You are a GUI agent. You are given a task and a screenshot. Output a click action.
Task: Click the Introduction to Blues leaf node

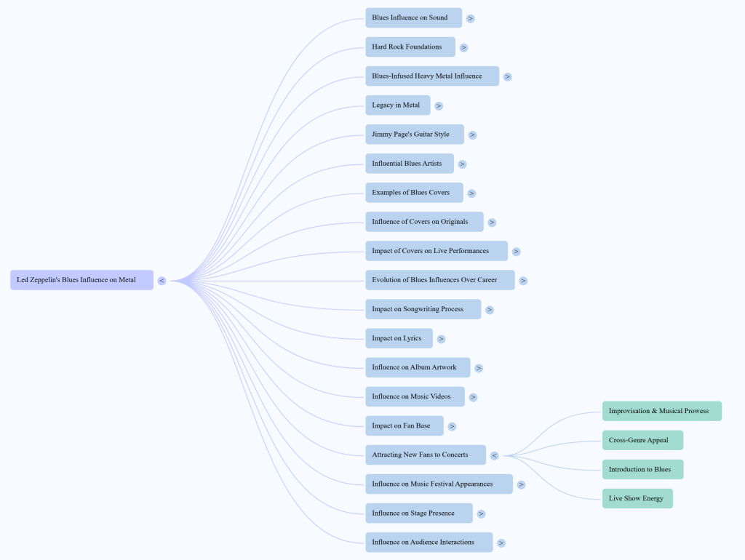pos(642,469)
